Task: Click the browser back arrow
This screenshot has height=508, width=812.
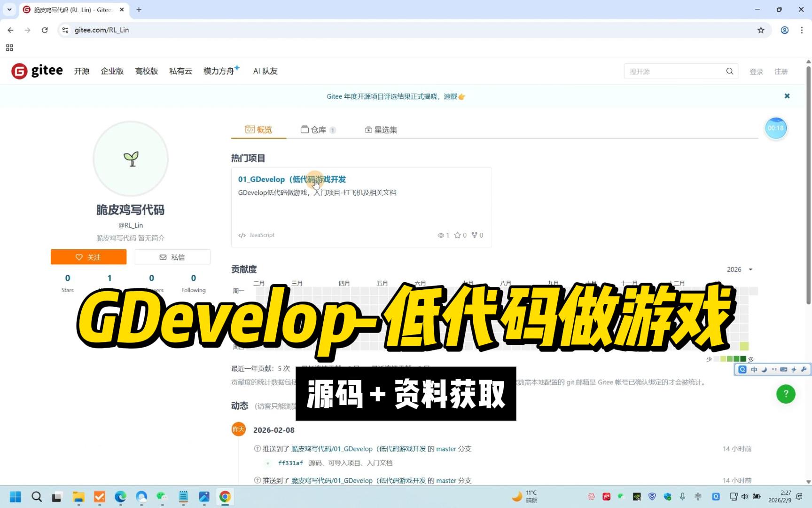Action: click(x=10, y=30)
